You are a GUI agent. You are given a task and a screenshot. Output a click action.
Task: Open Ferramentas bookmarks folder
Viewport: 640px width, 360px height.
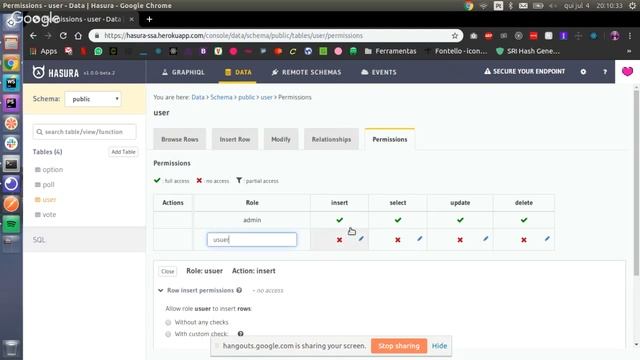point(390,51)
